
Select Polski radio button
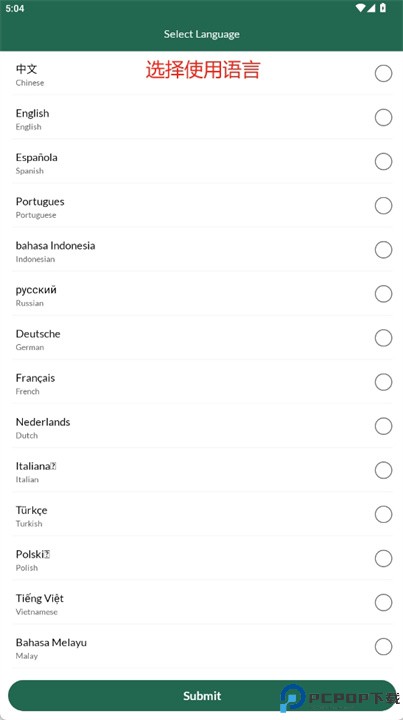(383, 558)
